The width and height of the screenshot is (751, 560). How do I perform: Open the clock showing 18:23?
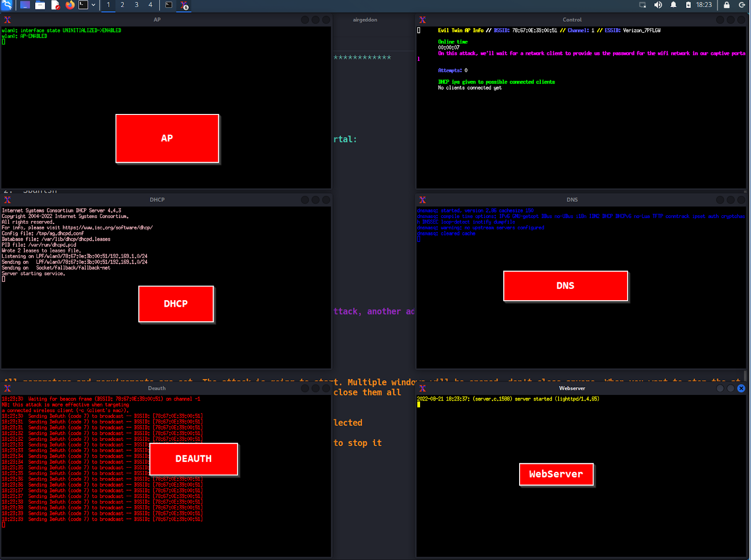pos(704,5)
